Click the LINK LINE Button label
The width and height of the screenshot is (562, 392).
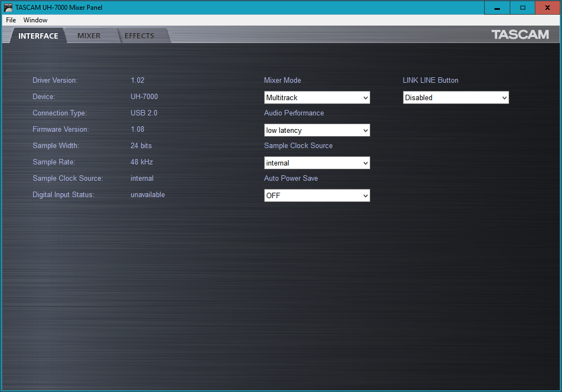(430, 80)
